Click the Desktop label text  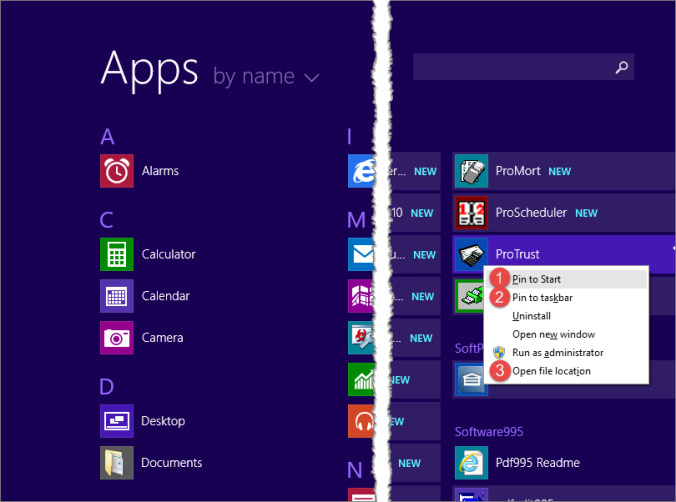[163, 421]
